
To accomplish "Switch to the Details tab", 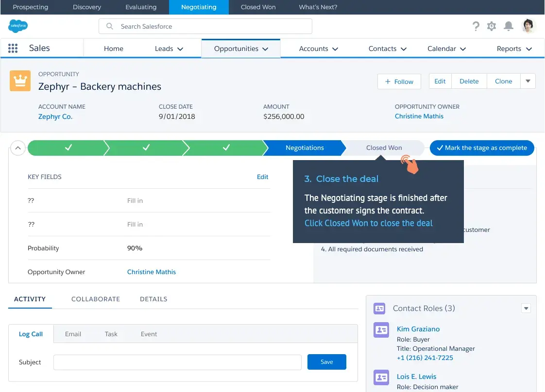I will [x=153, y=299].
